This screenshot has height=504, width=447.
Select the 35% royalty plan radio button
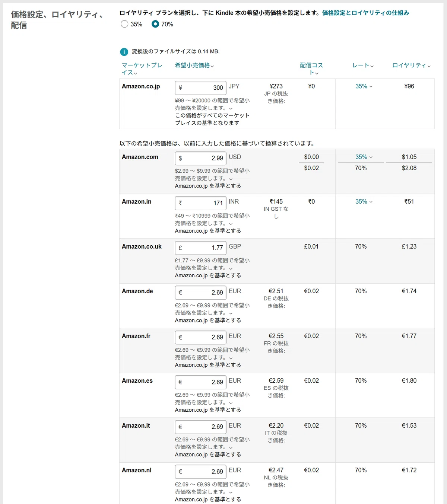point(124,24)
